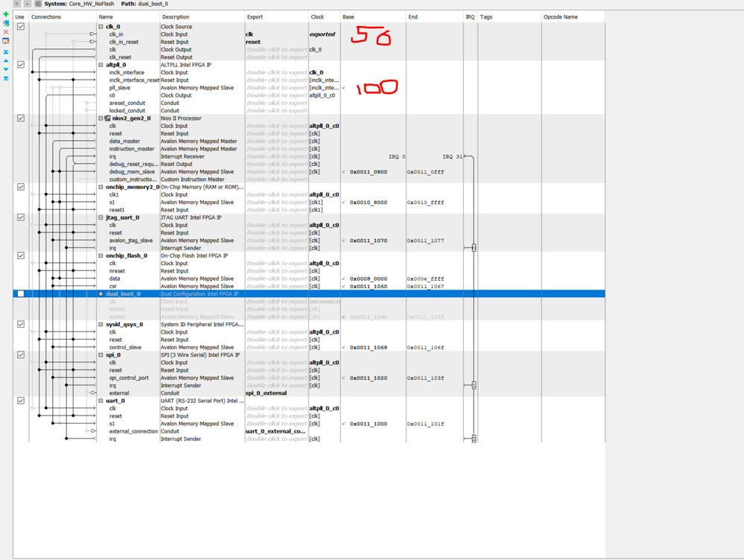Click the grayed drill-into-subsystem icon before System label
The height and width of the screenshot is (560, 744).
click(x=38, y=4)
